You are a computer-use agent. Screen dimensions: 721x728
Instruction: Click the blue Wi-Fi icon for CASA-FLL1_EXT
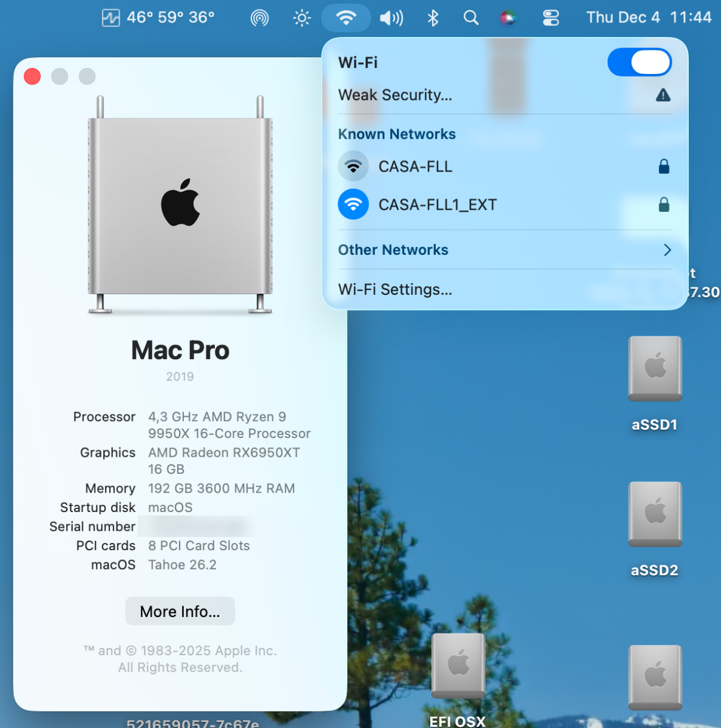click(x=353, y=204)
